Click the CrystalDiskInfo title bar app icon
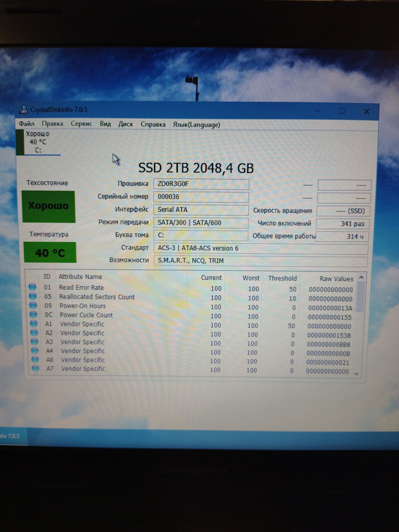This screenshot has width=399, height=532. [23, 110]
